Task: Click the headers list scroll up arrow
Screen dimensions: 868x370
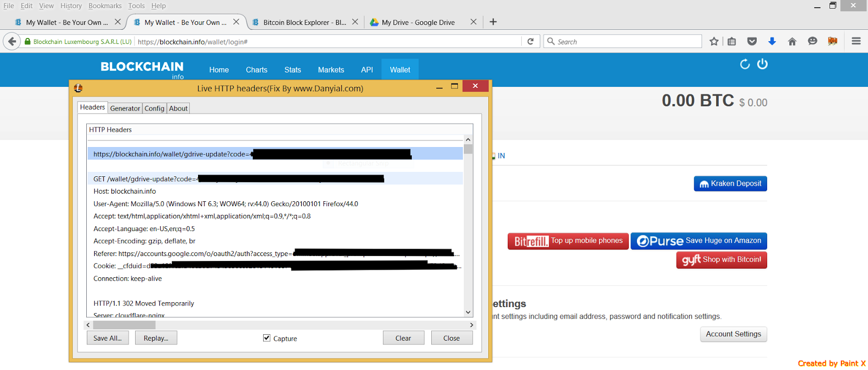Action: (468, 139)
